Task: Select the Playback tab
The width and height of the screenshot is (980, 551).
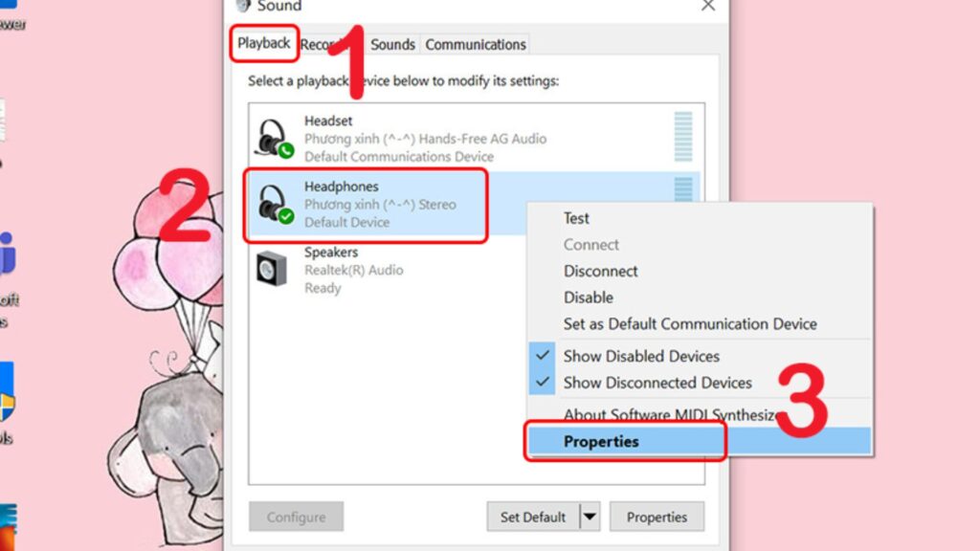Action: click(264, 43)
